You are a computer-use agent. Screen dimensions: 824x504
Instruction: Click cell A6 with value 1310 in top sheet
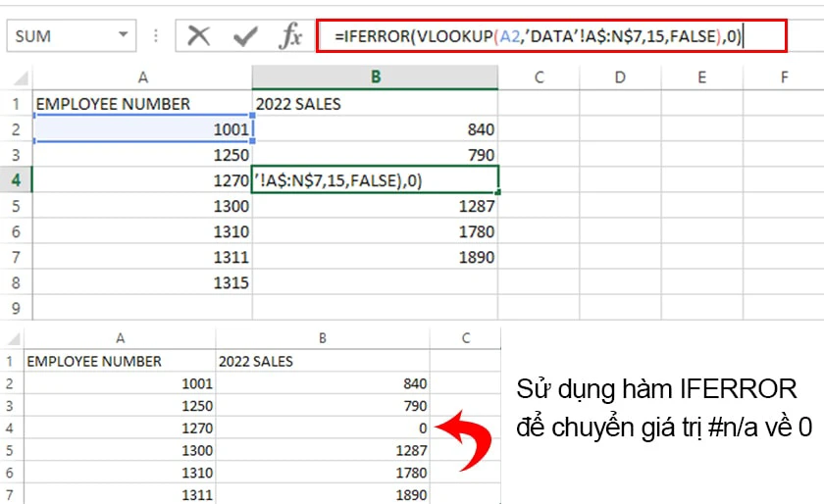pos(142,231)
